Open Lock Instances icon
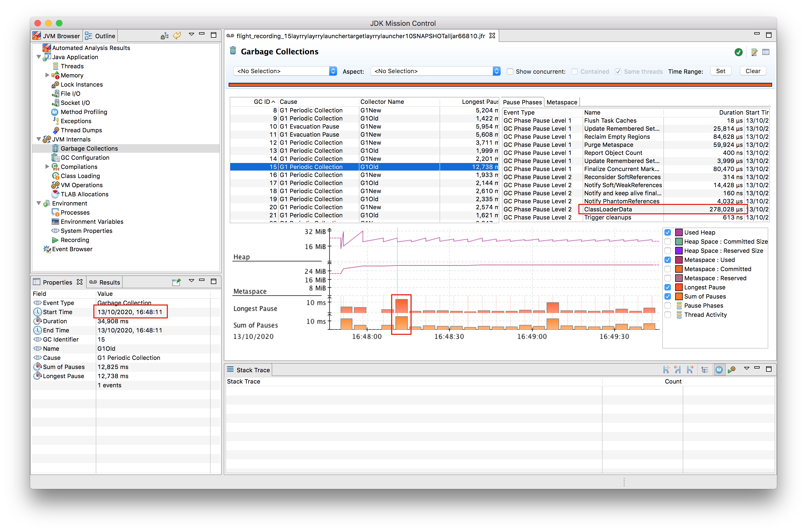This screenshot has height=532, width=807. (x=55, y=84)
